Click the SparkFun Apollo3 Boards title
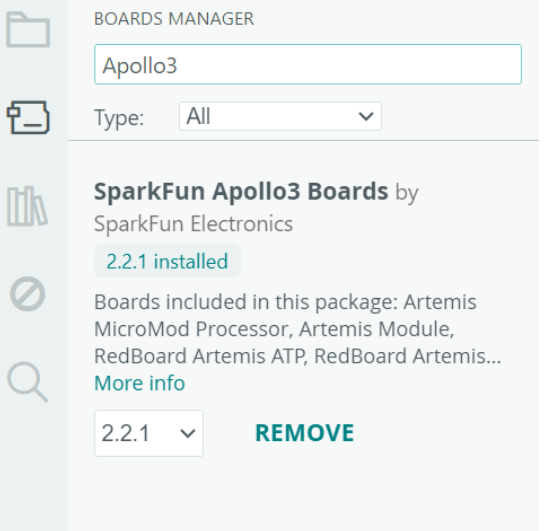Viewport: 550px width, 531px height. pyautogui.click(x=241, y=191)
